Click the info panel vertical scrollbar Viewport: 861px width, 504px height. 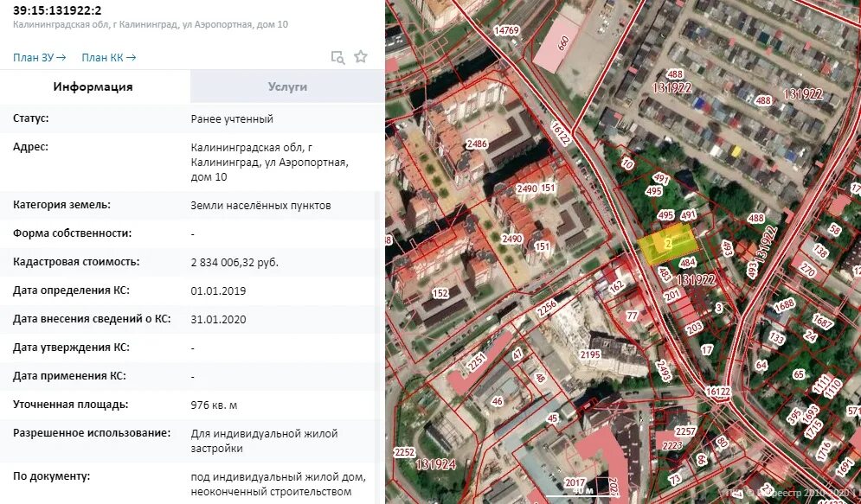(379, 348)
